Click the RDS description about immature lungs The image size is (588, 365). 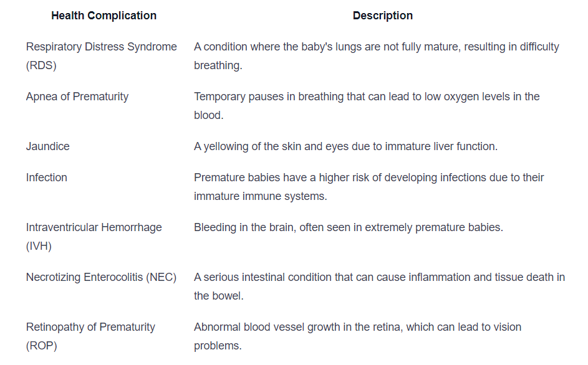(377, 56)
